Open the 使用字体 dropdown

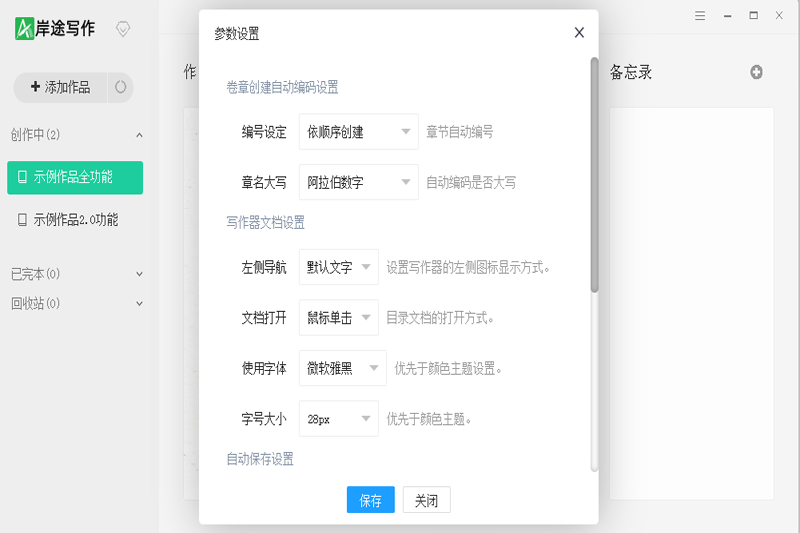[343, 368]
